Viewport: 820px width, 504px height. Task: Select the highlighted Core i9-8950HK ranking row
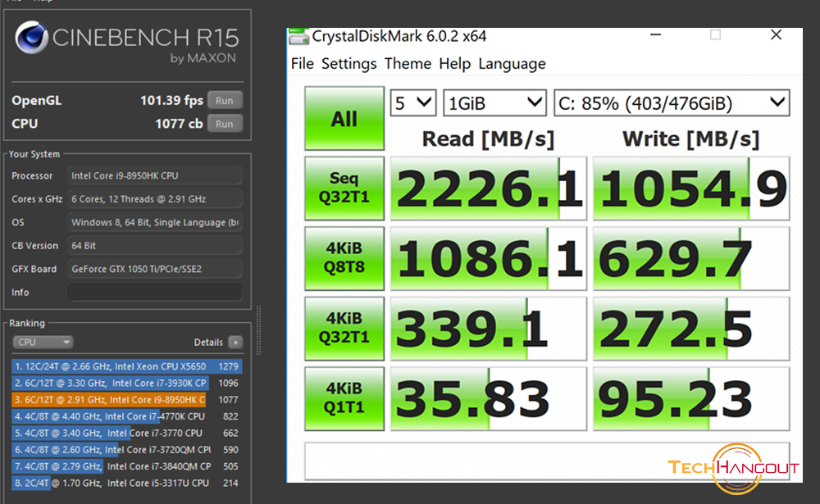click(126, 400)
